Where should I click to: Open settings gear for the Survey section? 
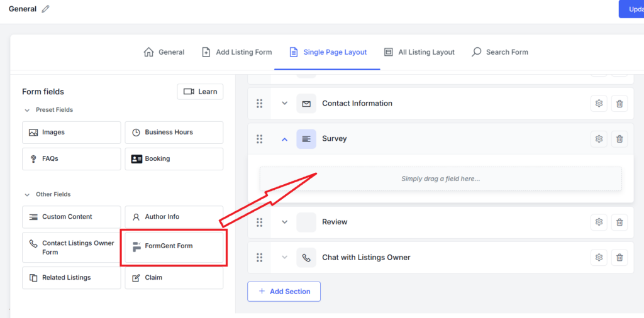599,139
